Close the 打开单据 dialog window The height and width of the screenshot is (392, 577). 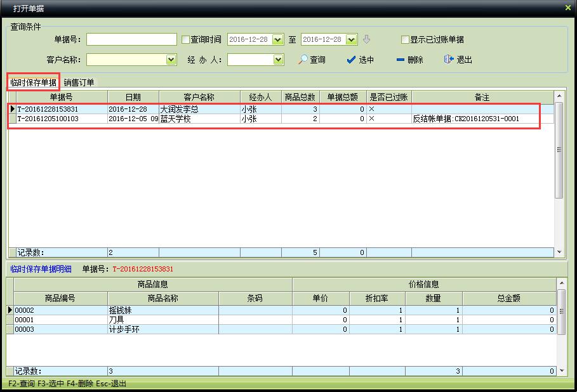coord(568,8)
